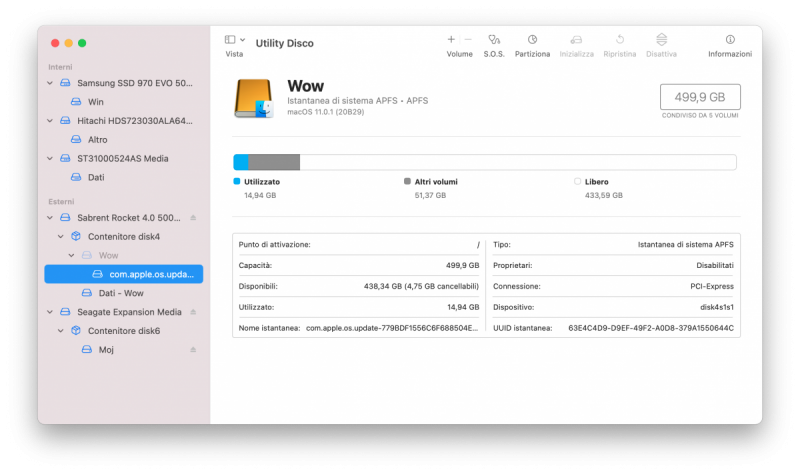Viewport: 800px width, 474px height.
Task: Click the 433,59 GB Libero legend value
Action: 604,195
